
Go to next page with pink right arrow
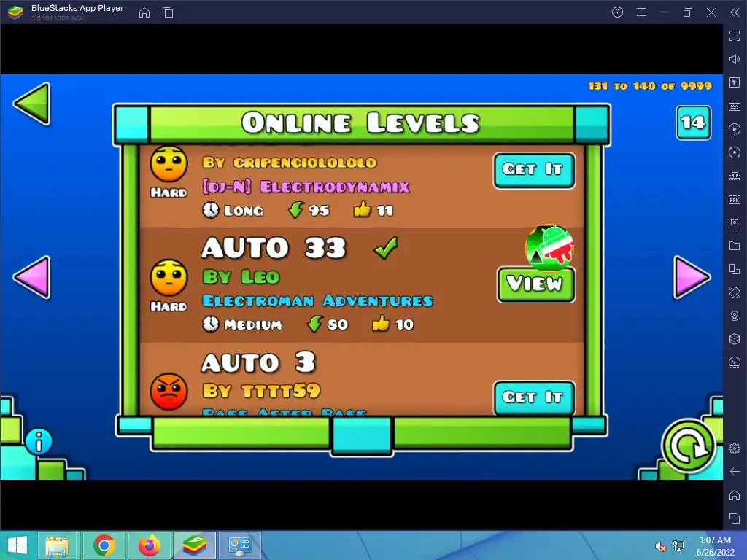692,278
